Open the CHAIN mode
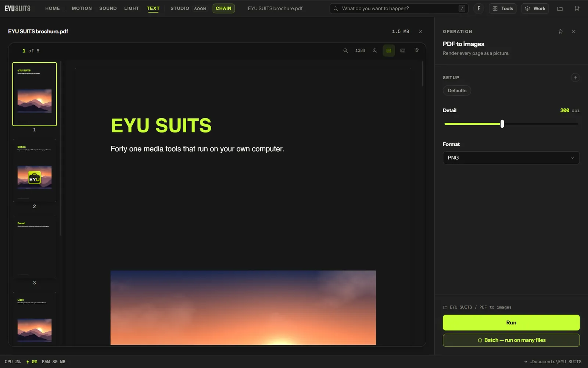The height and width of the screenshot is (368, 588). tap(223, 8)
